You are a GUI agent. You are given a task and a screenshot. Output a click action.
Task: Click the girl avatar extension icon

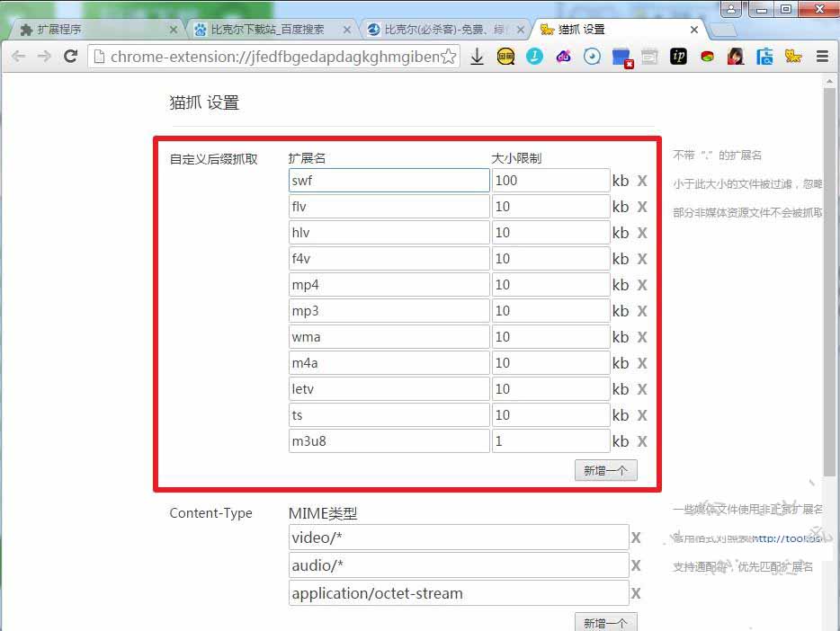pos(736,57)
